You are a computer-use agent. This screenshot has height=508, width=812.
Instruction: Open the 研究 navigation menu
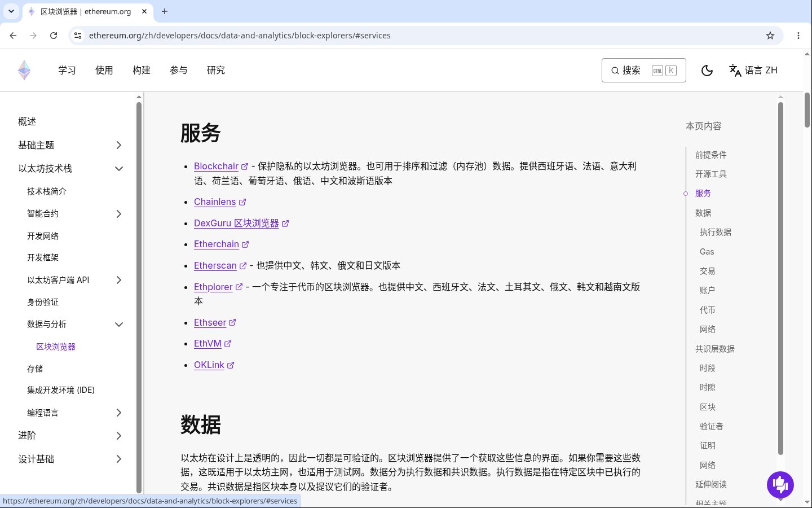click(x=216, y=71)
